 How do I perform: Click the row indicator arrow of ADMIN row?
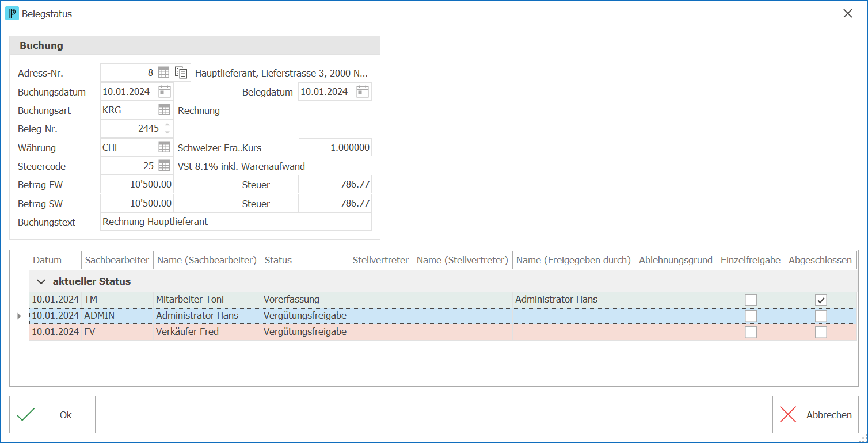click(20, 316)
